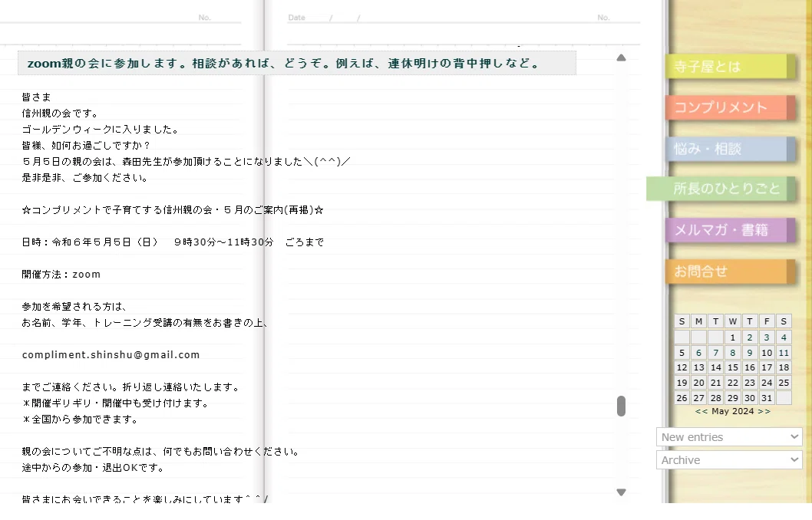Screen dimensions: 812x520
Task: Select calendar date 5
Action: 682,353
